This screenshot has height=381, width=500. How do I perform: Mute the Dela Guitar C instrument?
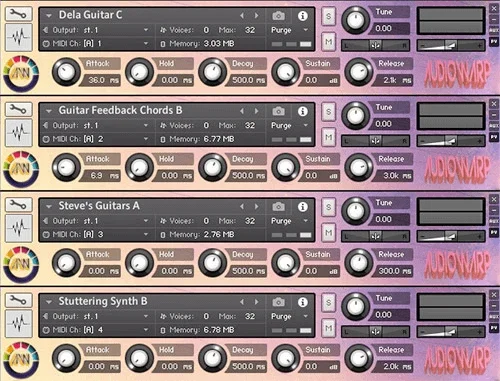[329, 42]
